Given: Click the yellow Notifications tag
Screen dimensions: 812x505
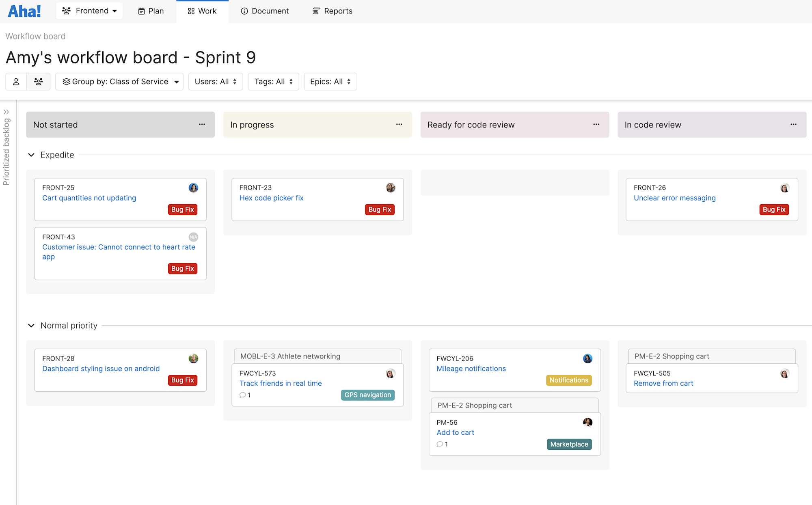Looking at the screenshot, I should (x=568, y=380).
